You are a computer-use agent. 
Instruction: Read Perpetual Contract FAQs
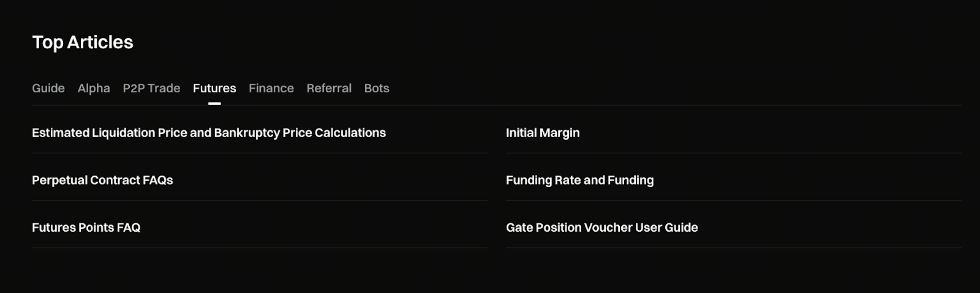point(102,180)
